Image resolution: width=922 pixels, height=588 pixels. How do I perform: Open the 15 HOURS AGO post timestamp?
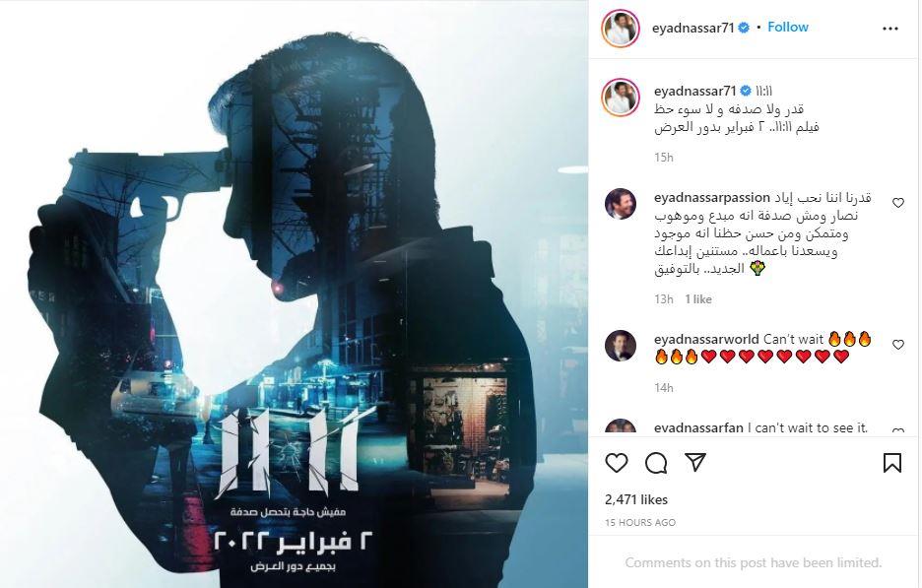[639, 522]
